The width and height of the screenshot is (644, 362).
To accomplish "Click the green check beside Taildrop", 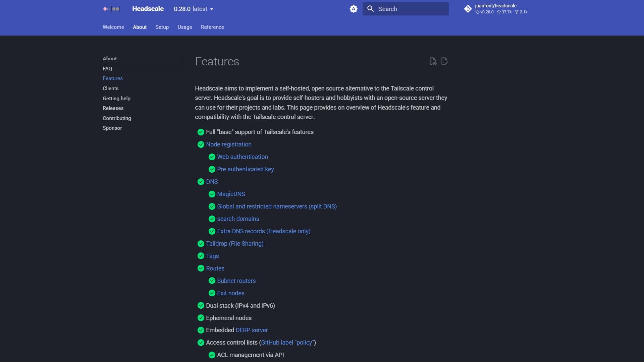I will pos(201,244).
